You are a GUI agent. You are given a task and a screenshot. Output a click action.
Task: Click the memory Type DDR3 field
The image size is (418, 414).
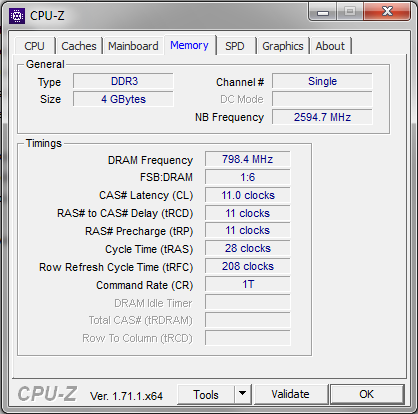click(124, 81)
